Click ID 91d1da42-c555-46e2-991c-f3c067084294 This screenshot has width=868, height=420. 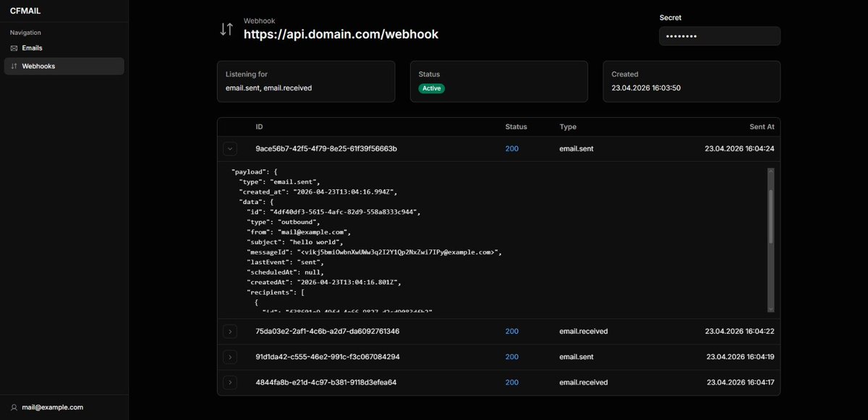click(328, 356)
